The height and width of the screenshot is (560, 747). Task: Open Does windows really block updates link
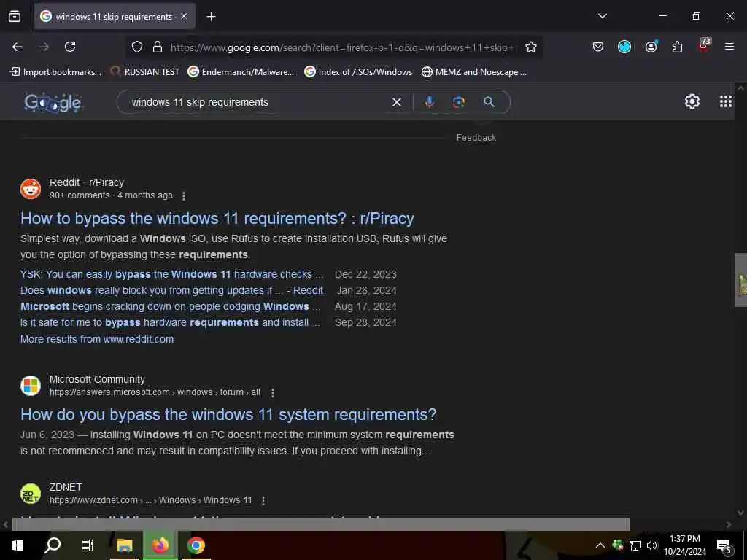click(171, 290)
